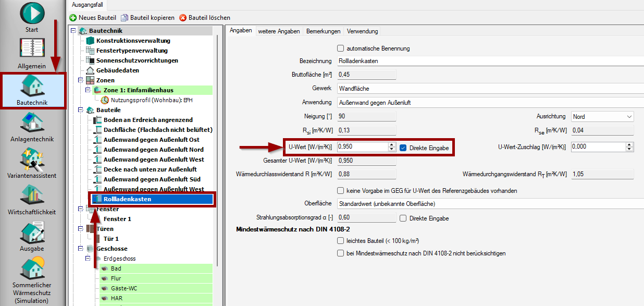Open the Ausrichtung dropdown showing Nord
This screenshot has height=306, width=644.
point(602,116)
